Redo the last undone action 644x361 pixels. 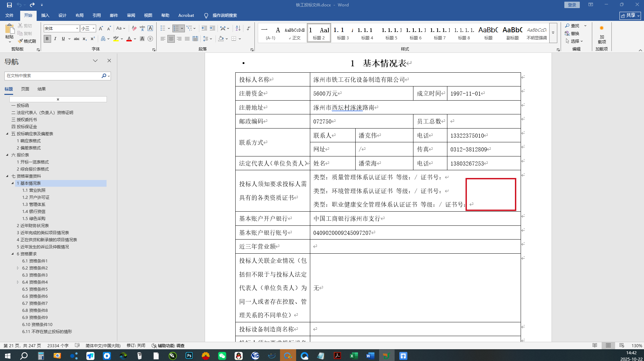pos(32,5)
